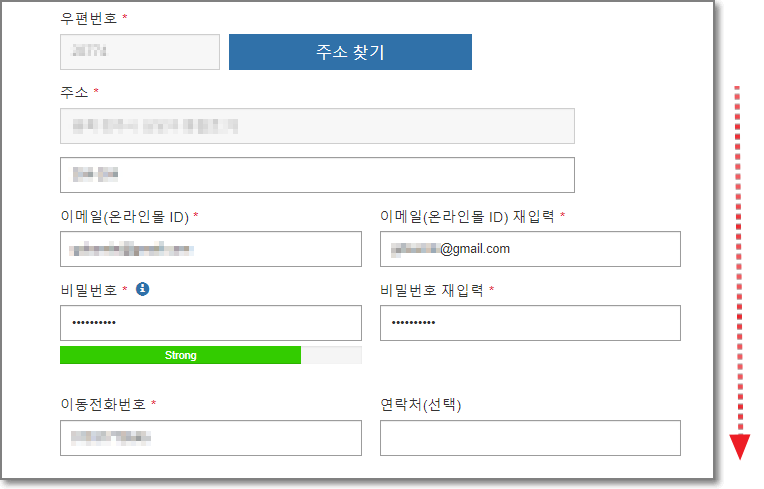Click the 우편번호 postal code field
The height and width of the screenshot is (489, 764).
coord(140,52)
